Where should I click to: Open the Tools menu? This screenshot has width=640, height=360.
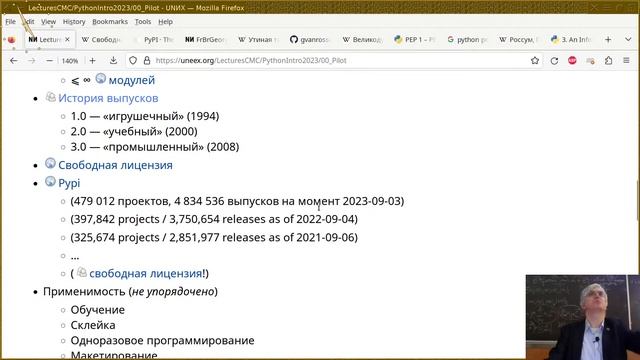[x=143, y=22]
